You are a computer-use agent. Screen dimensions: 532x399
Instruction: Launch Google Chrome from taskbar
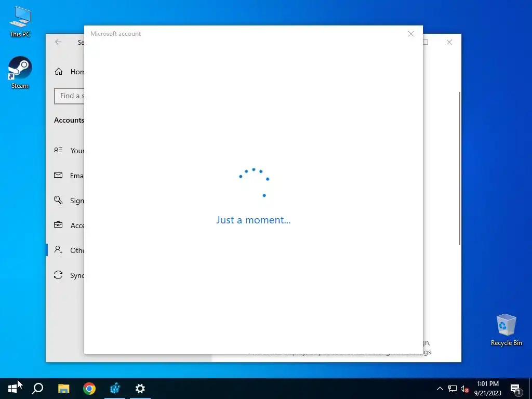[x=89, y=389]
